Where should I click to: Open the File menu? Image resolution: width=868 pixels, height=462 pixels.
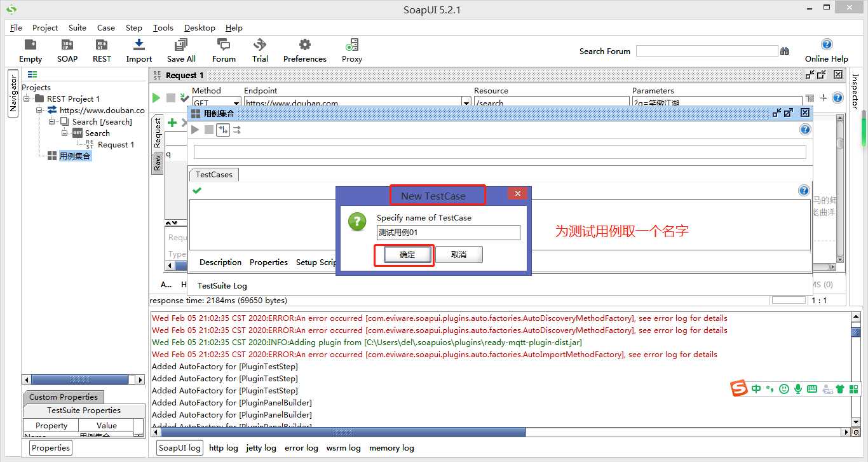pos(16,27)
